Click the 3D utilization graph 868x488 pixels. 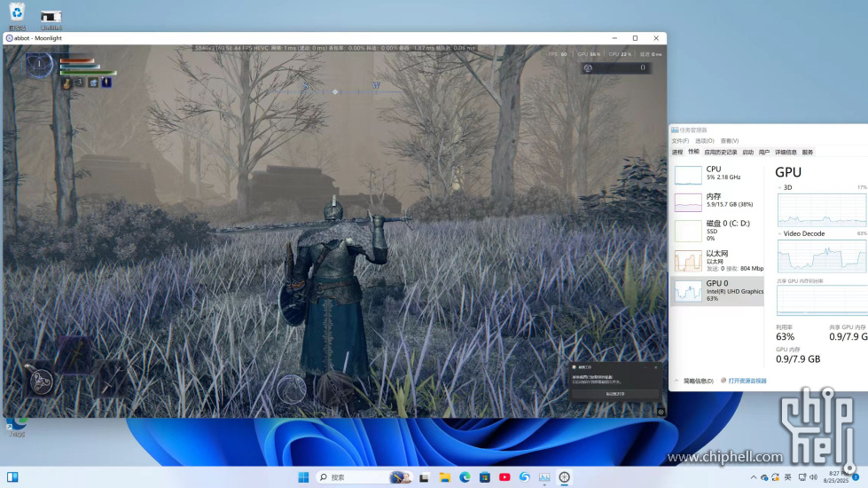tap(822, 210)
